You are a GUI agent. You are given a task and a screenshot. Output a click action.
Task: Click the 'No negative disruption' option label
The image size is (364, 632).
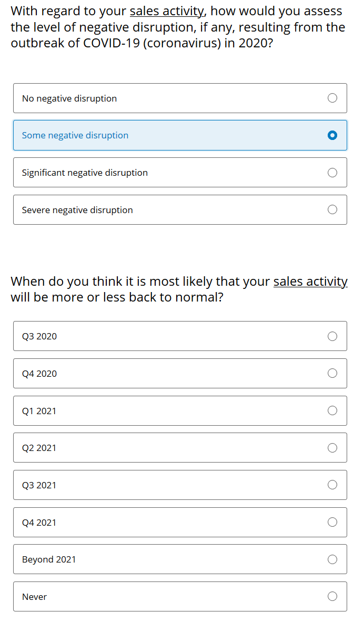[69, 98]
